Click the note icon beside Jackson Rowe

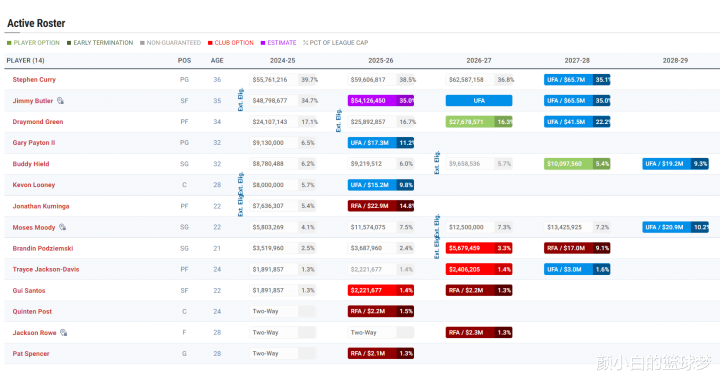64,332
